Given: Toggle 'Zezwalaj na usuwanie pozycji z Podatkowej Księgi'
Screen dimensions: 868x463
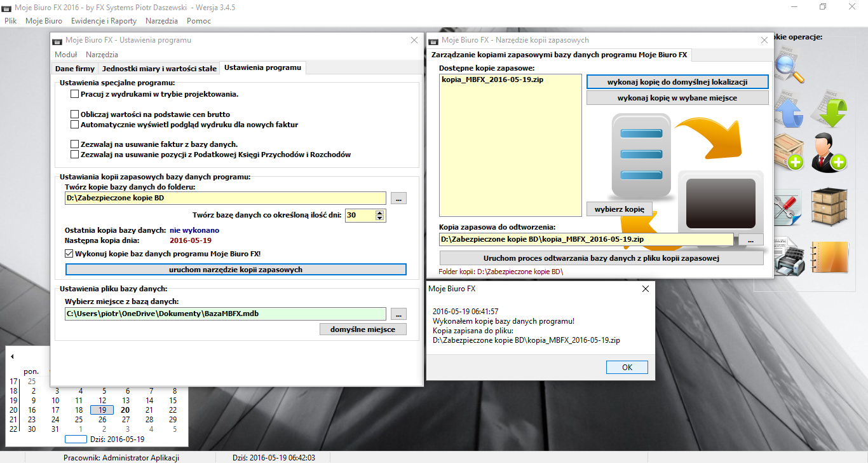Looking at the screenshot, I should 75,155.
